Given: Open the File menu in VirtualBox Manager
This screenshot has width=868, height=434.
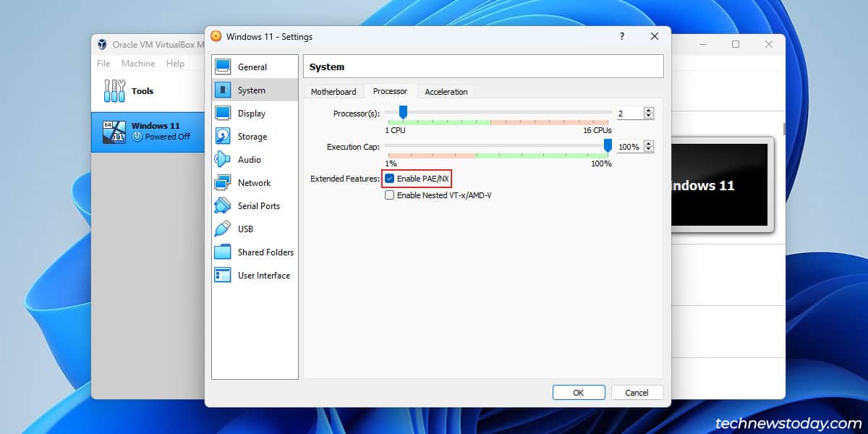Looking at the screenshot, I should coord(103,64).
